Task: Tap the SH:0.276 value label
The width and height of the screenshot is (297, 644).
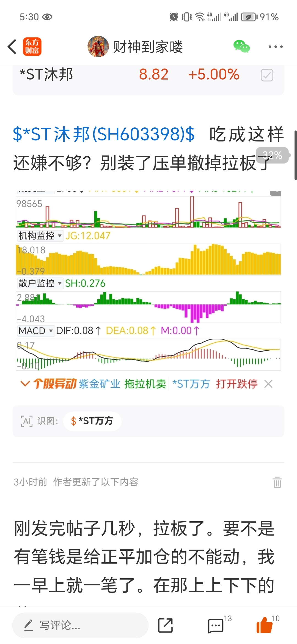Action: (x=85, y=283)
